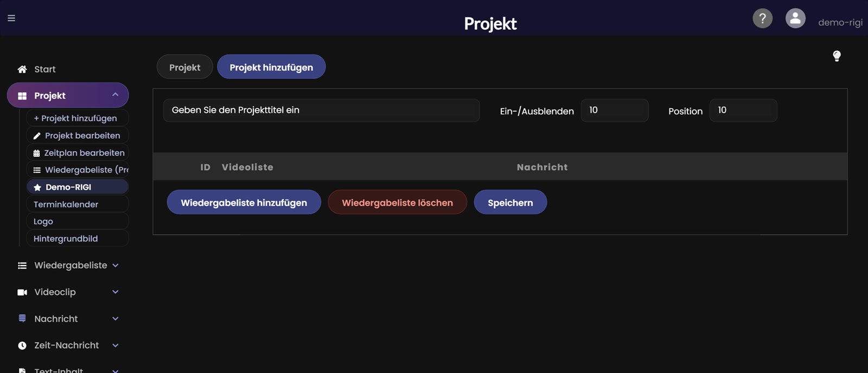Click the message icon beside Nachricht
This screenshot has width=868, height=373.
[22, 319]
